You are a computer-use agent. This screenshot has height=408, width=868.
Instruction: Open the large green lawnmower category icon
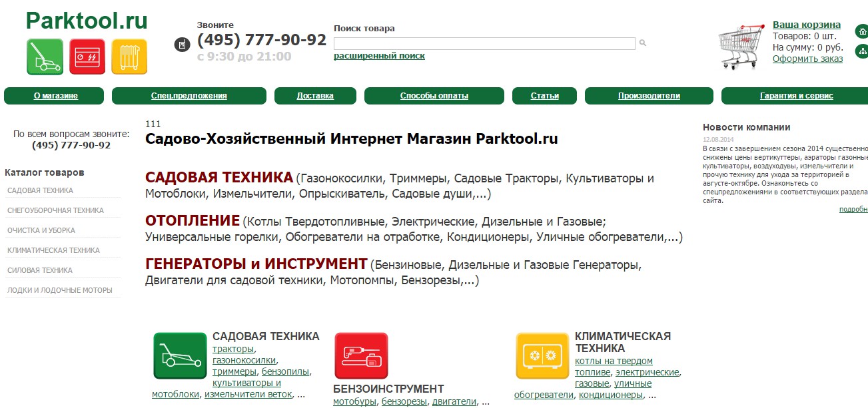pos(181,355)
